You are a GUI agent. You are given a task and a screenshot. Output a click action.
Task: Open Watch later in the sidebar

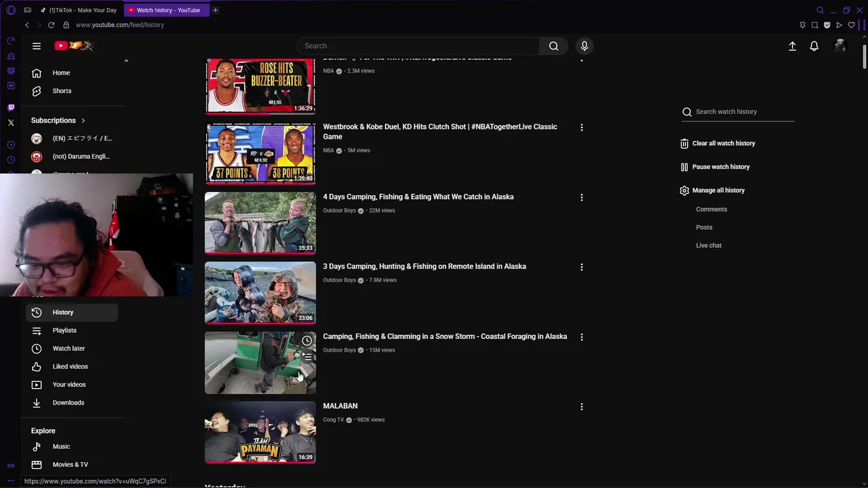[x=72, y=348]
